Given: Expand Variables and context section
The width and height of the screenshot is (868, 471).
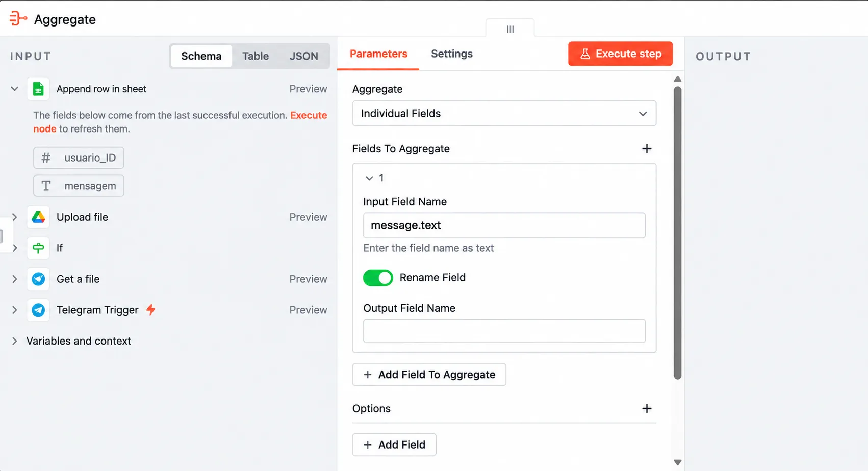Looking at the screenshot, I should pyautogui.click(x=15, y=341).
